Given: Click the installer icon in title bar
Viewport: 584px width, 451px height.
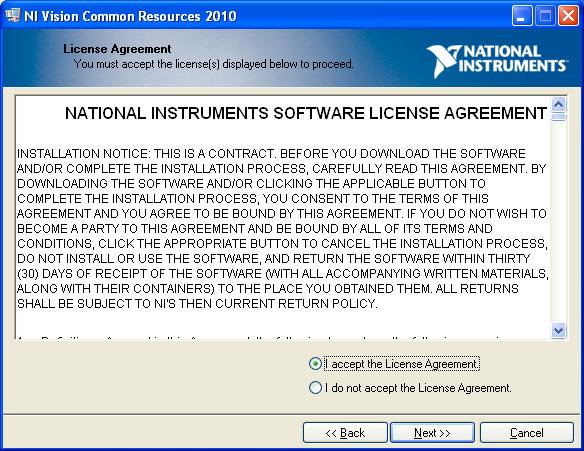Looking at the screenshot, I should point(13,15).
